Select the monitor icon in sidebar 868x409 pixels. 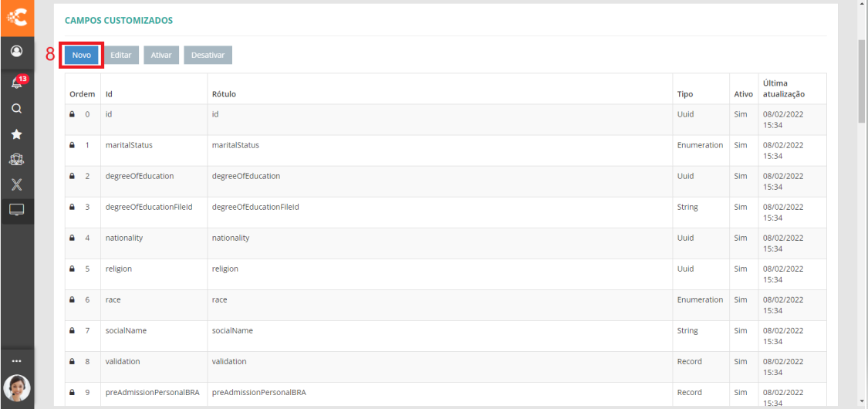[x=16, y=210]
